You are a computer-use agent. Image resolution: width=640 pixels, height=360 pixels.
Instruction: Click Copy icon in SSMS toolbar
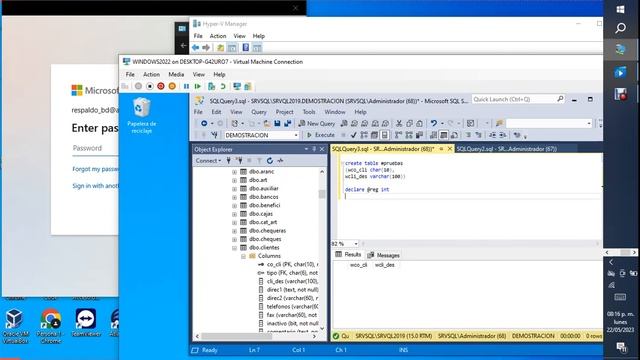click(409, 123)
